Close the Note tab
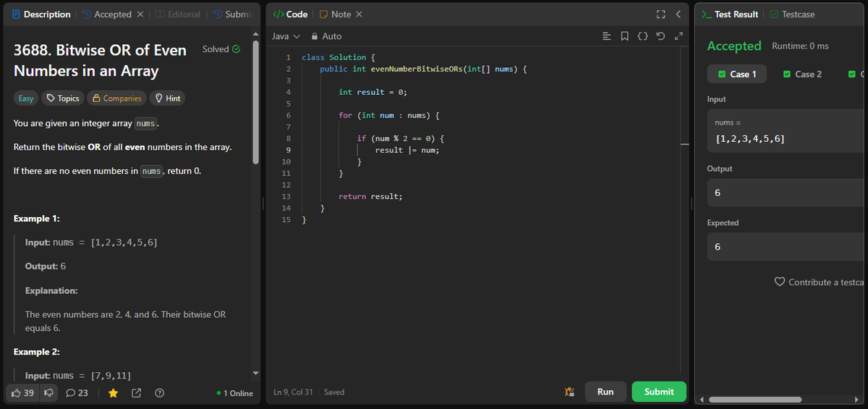The width and height of the screenshot is (868, 409). point(359,14)
